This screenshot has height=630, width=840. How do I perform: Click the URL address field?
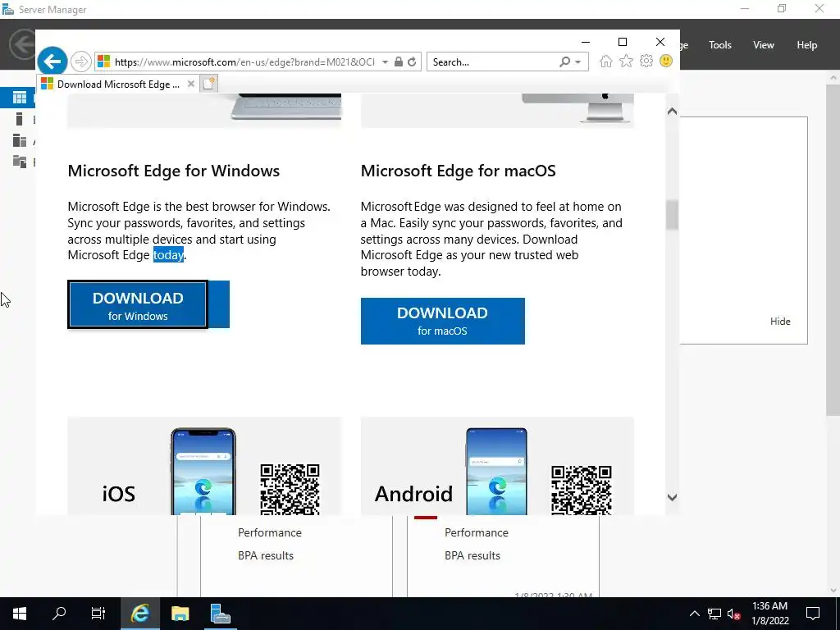(244, 62)
